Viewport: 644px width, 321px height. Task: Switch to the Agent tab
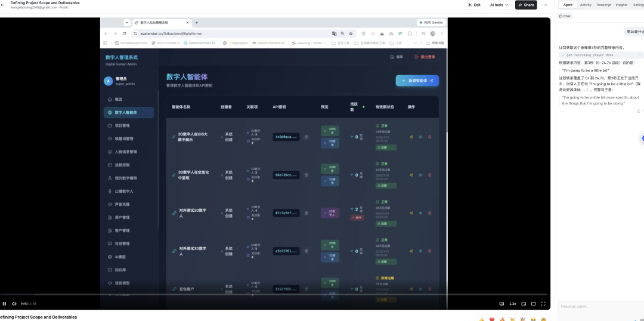(568, 5)
